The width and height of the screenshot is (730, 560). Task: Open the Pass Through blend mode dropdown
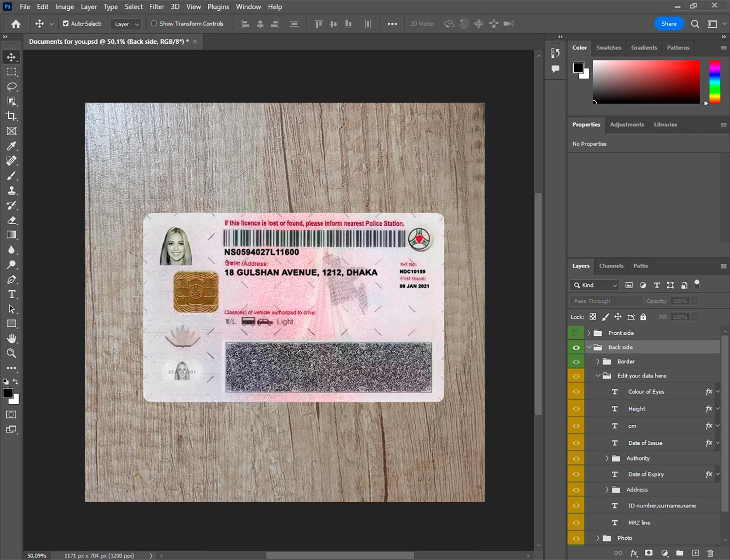[606, 301]
